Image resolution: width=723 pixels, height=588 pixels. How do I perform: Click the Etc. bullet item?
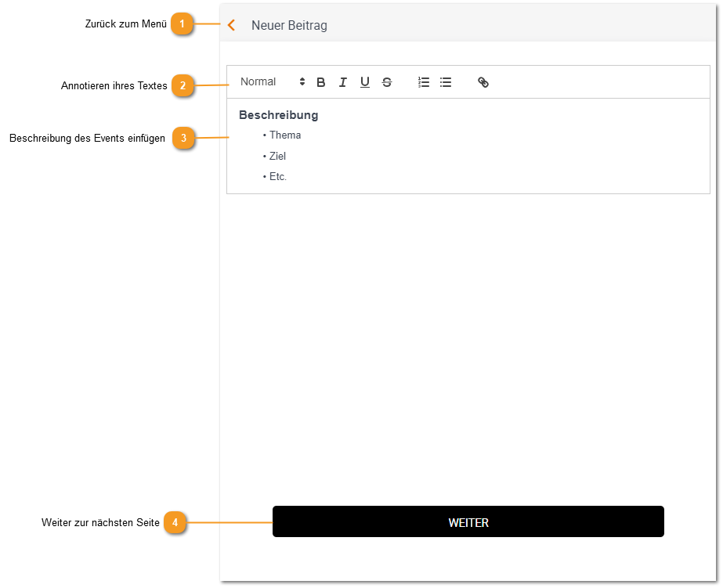(278, 176)
